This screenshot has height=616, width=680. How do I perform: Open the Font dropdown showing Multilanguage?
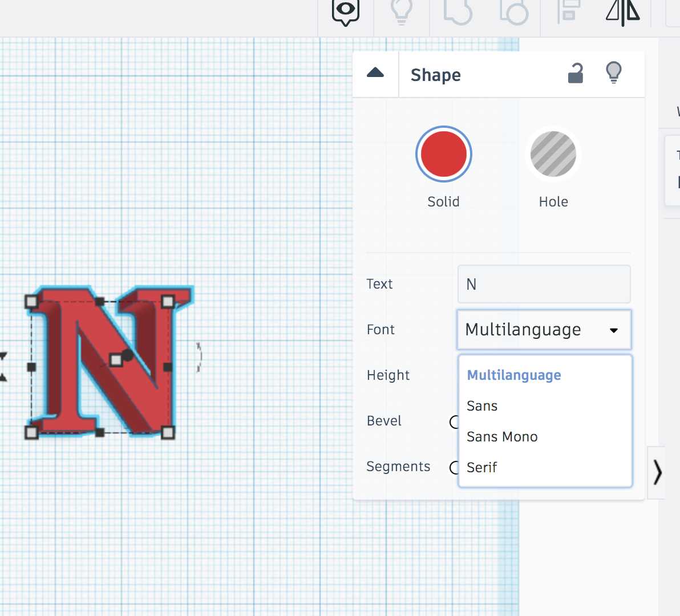coord(544,330)
